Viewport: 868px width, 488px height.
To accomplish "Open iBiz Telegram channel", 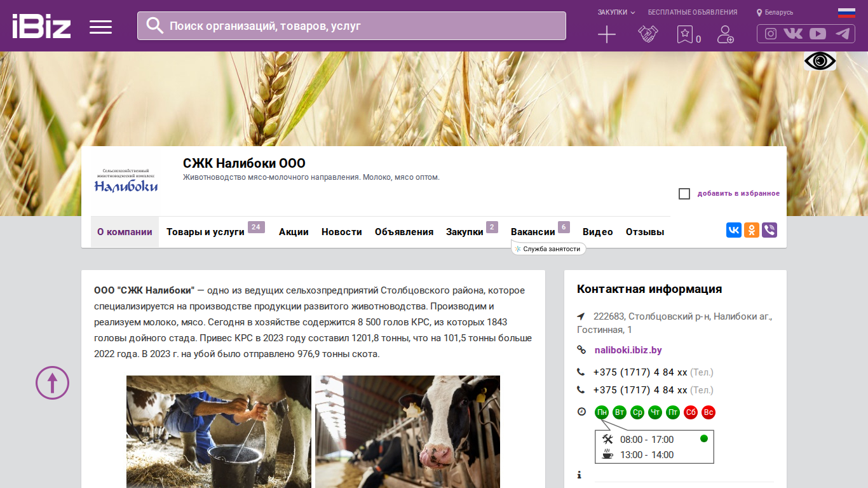I will 843,34.
